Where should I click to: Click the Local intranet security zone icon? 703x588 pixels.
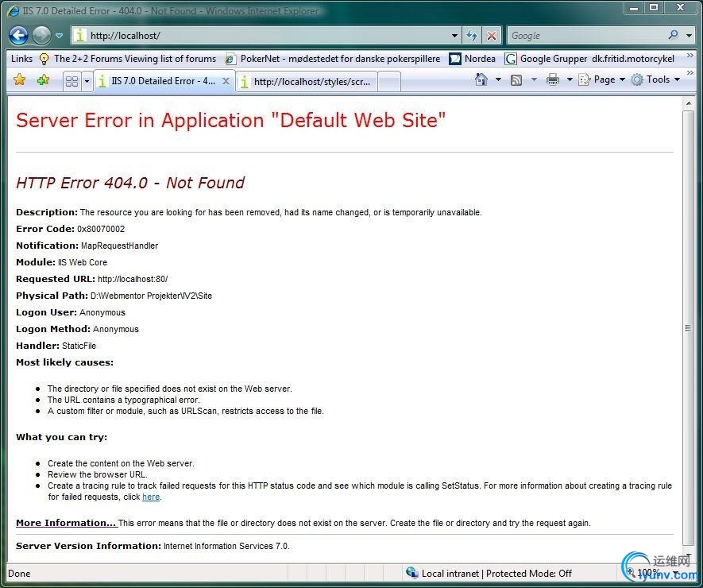pyautogui.click(x=411, y=573)
